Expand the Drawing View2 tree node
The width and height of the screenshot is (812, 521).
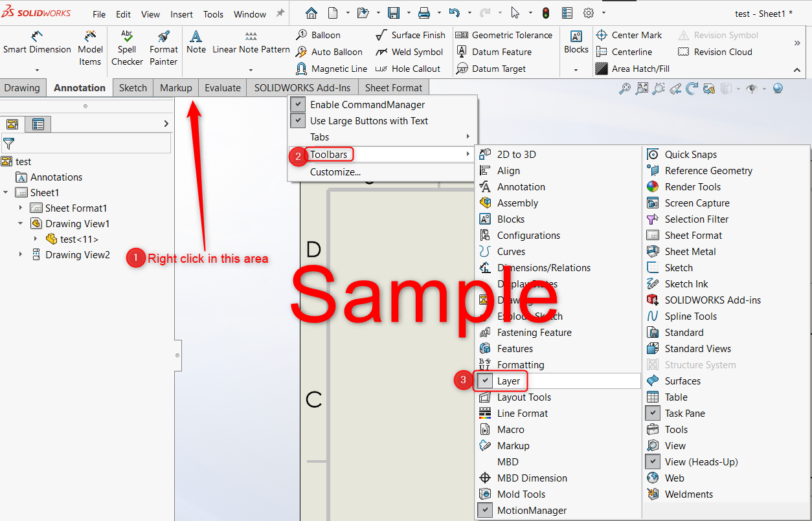click(21, 254)
